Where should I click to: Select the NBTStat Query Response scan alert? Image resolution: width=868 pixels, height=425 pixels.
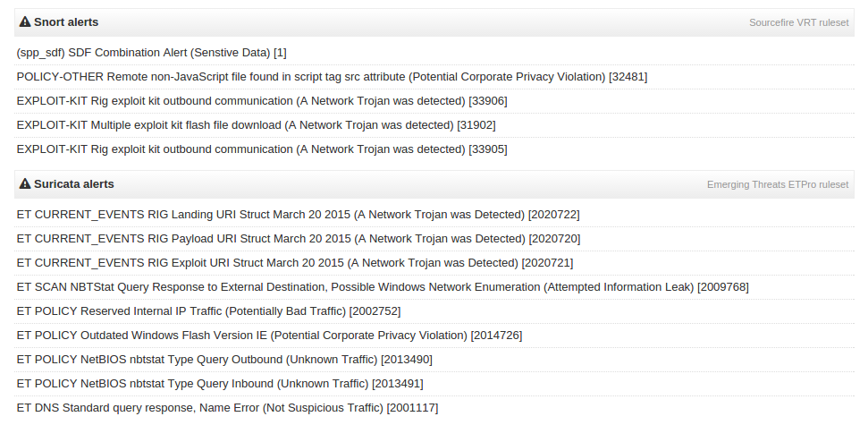click(x=434, y=287)
